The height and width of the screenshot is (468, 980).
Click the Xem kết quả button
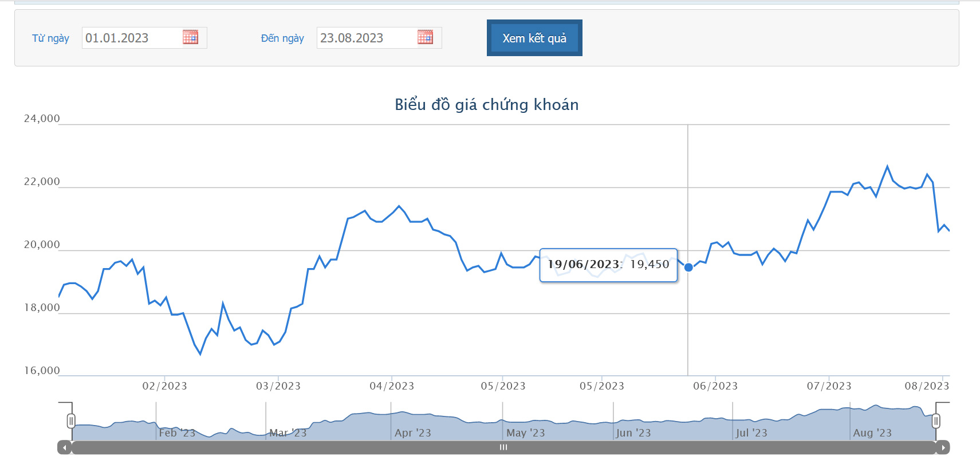point(534,38)
